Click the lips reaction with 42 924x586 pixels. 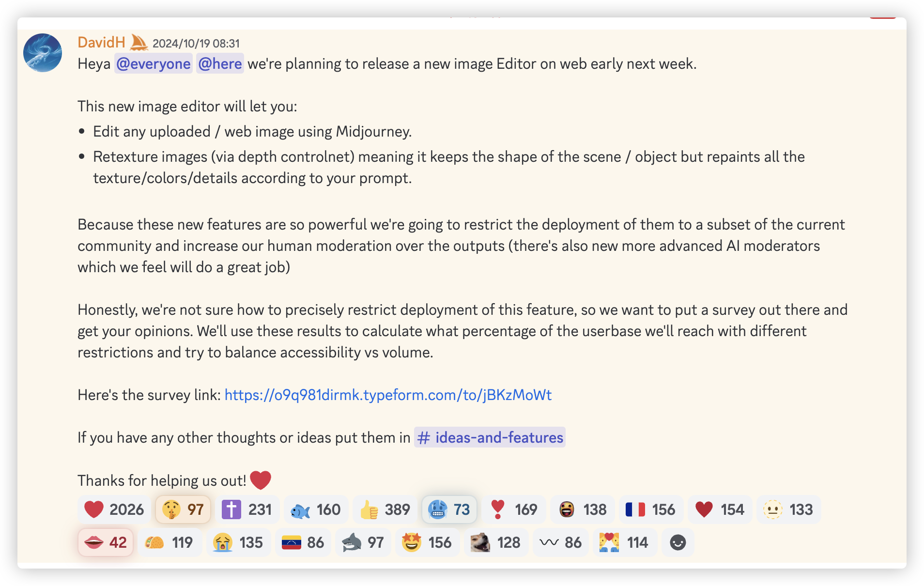tap(106, 542)
